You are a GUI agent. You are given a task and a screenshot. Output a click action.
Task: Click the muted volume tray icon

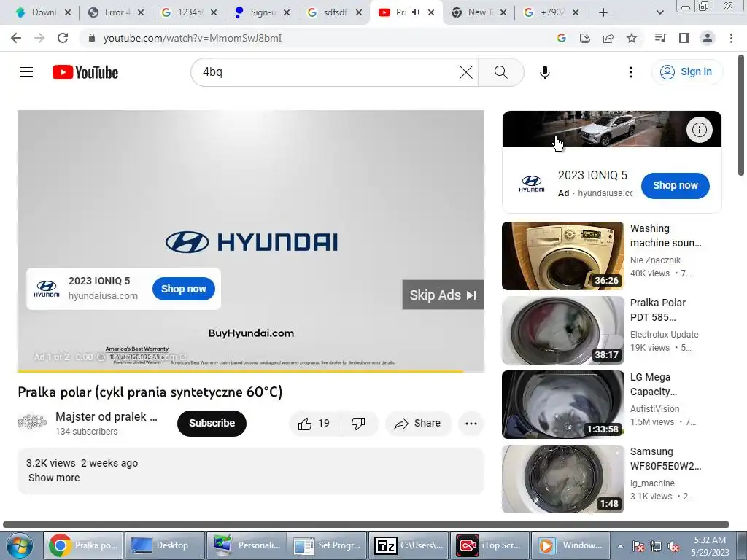pyautogui.click(x=673, y=546)
